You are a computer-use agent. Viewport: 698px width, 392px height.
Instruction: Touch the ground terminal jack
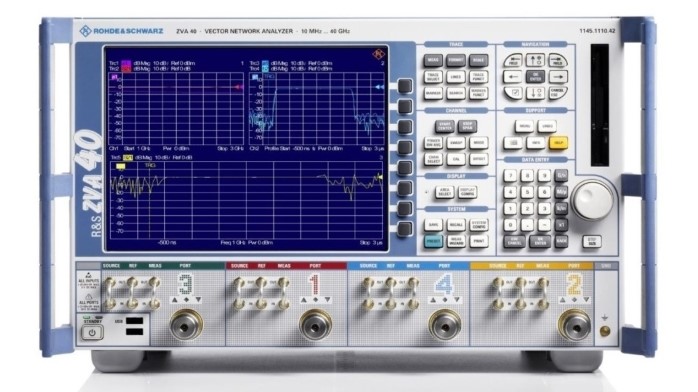pyautogui.click(x=605, y=331)
